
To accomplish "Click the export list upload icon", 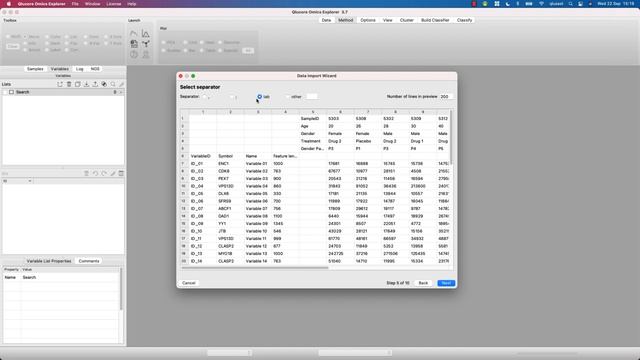I will click(x=95, y=84).
